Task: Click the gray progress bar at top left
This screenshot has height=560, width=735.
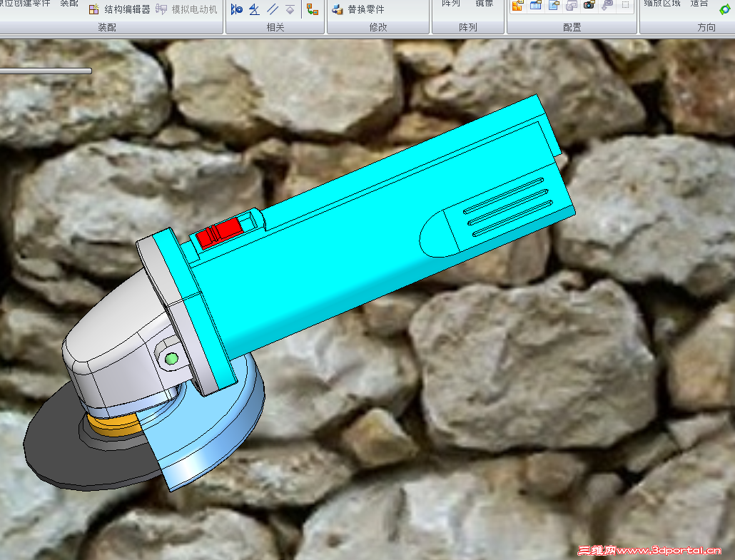Action: click(x=46, y=71)
